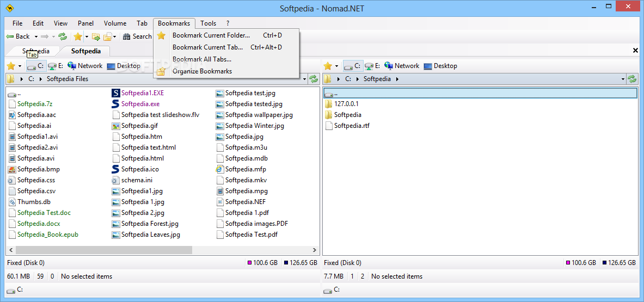This screenshot has height=302, width=644.
Task: Choose Bookmark Current Tab... menu entry
Action: pos(226,47)
